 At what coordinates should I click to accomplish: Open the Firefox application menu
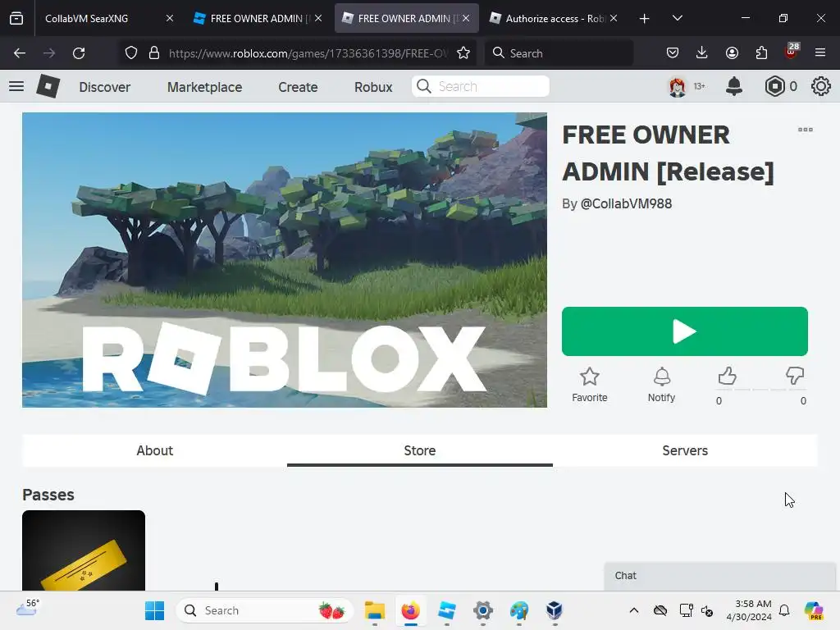pyautogui.click(x=820, y=53)
